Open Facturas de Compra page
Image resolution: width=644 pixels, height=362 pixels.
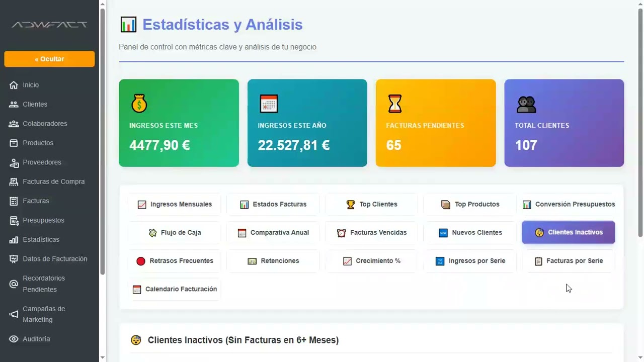[x=53, y=182]
